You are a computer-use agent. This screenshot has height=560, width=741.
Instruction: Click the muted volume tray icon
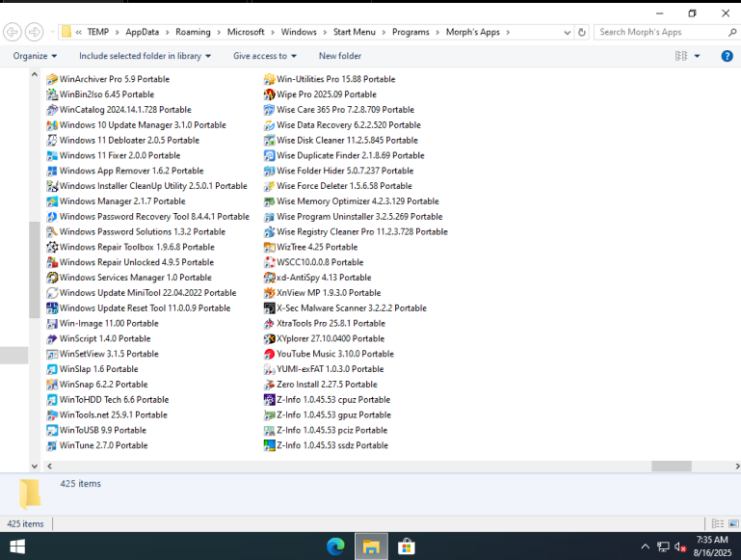[680, 547]
